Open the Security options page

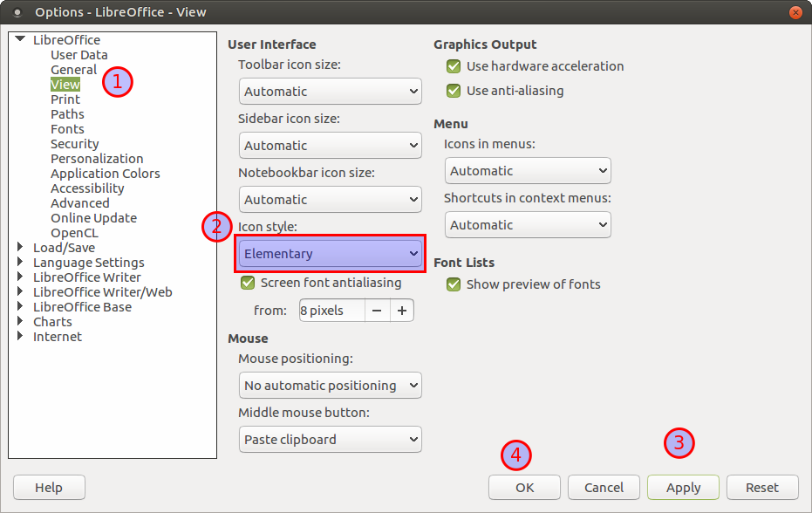pyautogui.click(x=75, y=144)
